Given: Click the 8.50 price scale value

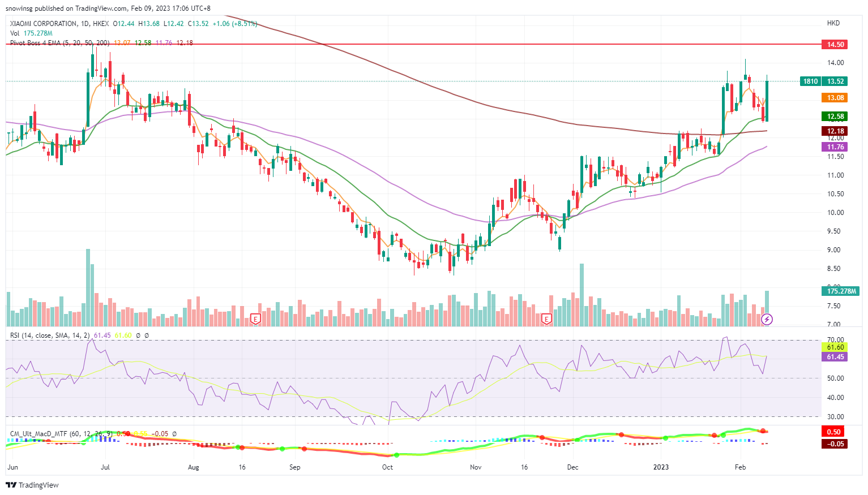Looking at the screenshot, I should point(833,269).
